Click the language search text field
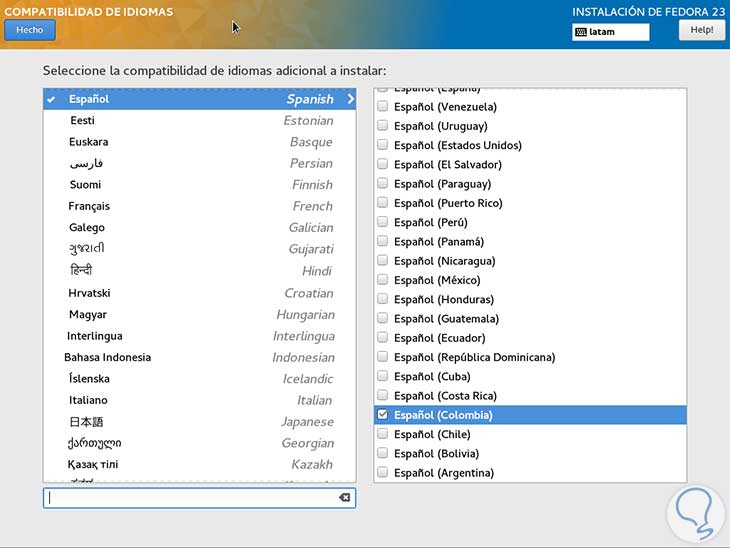Screen dimensions: 730x548 [x=190, y=497]
